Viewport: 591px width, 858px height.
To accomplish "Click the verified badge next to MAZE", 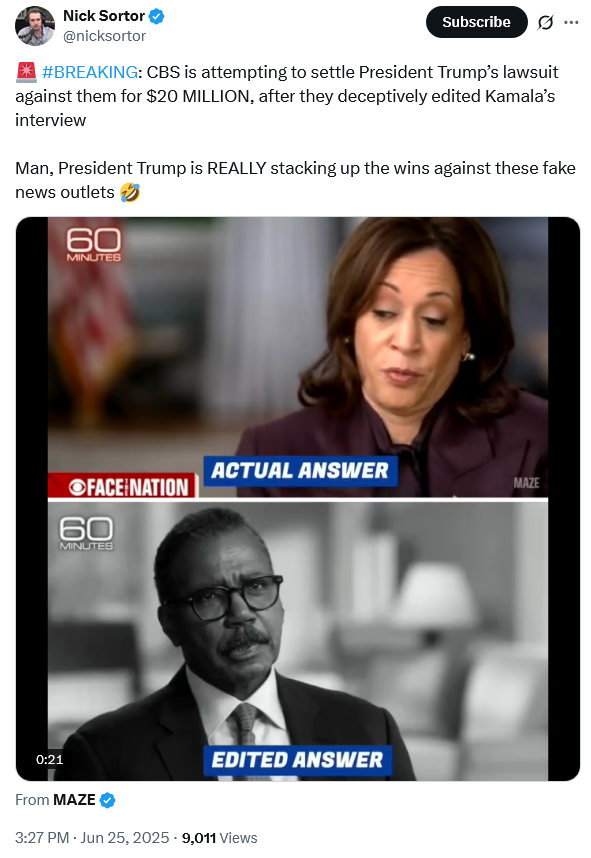I will pos(108,801).
